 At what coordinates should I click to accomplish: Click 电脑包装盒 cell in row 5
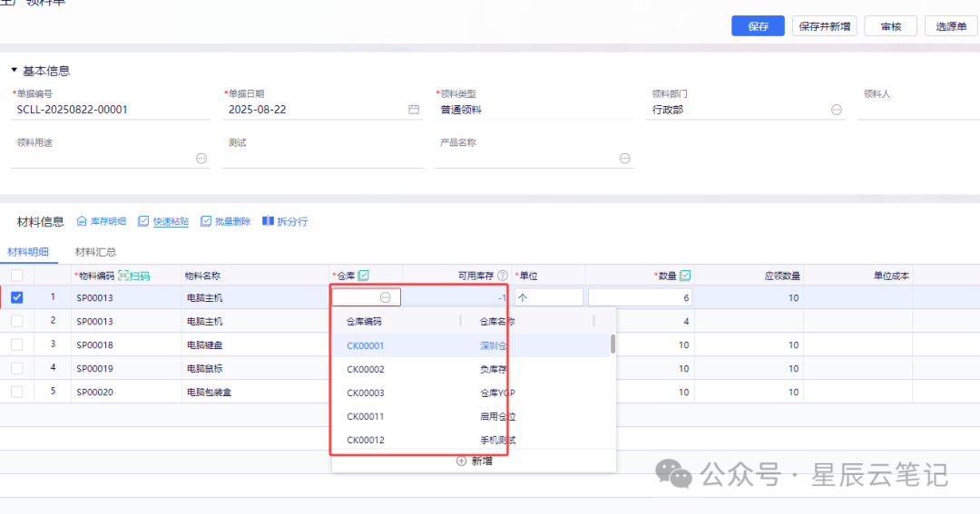click(x=254, y=393)
